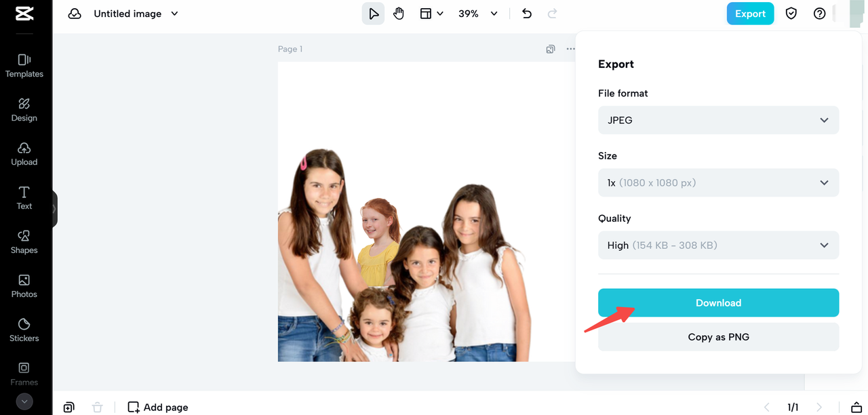This screenshot has width=868, height=415.
Task: Click the CapCut logo icon
Action: coord(24,14)
